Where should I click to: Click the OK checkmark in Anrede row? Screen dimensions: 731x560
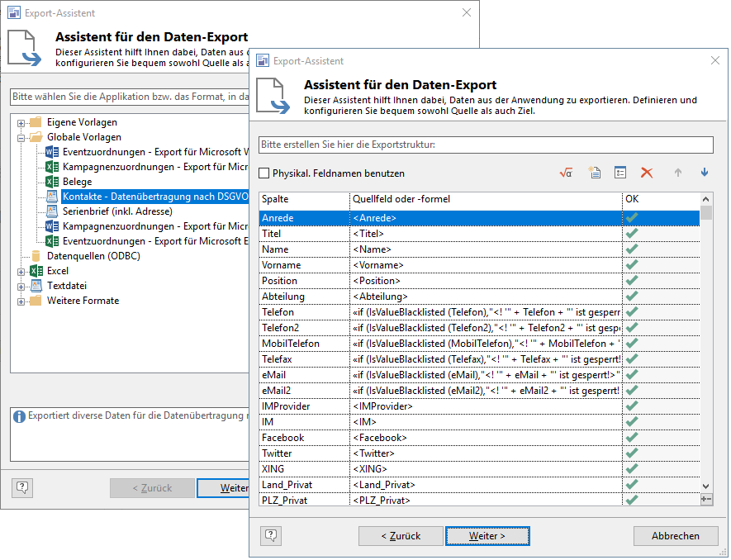[x=632, y=218]
